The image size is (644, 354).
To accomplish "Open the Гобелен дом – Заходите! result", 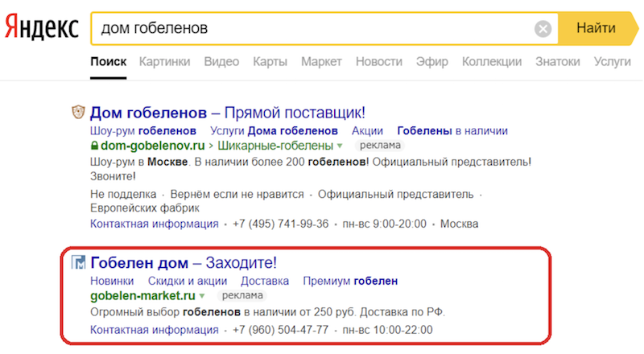I will (x=184, y=262).
